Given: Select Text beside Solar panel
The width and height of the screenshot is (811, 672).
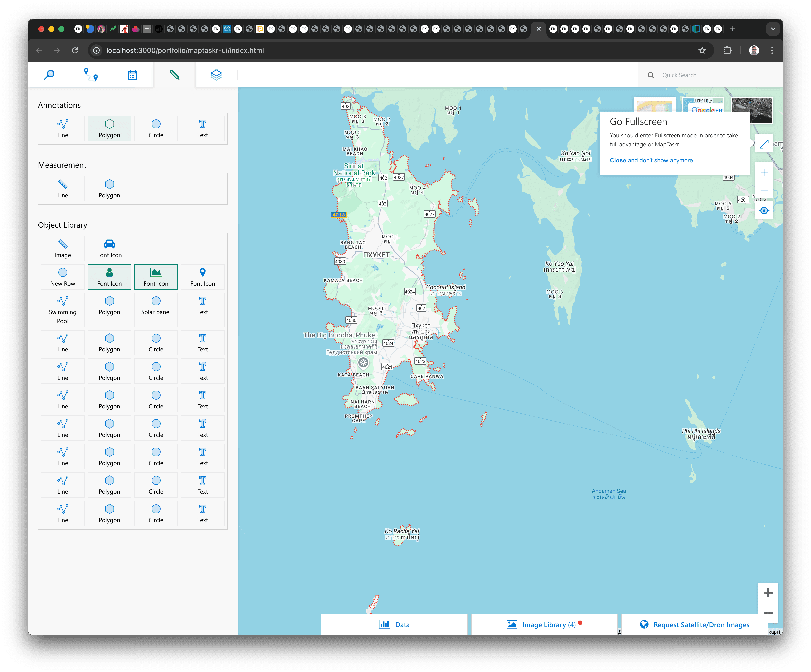Looking at the screenshot, I should [x=202, y=310].
